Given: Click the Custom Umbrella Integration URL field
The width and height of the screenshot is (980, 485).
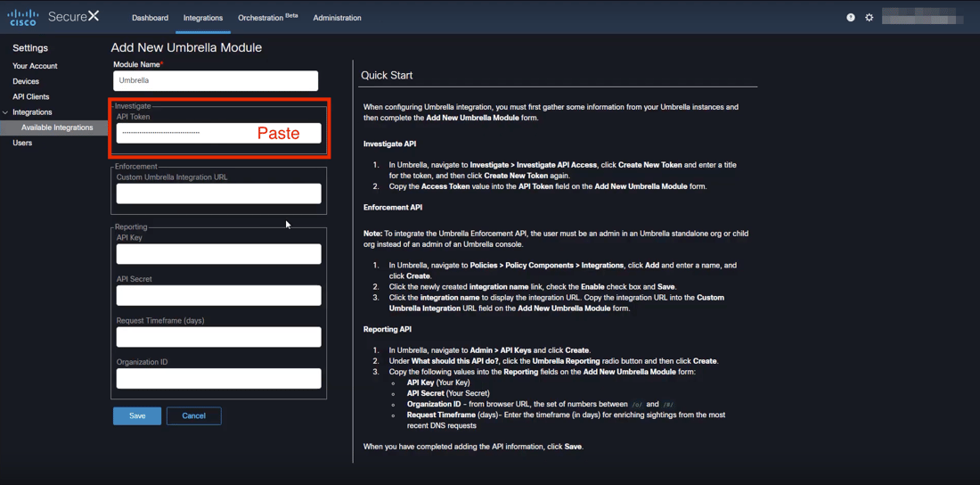Looking at the screenshot, I should [x=219, y=193].
